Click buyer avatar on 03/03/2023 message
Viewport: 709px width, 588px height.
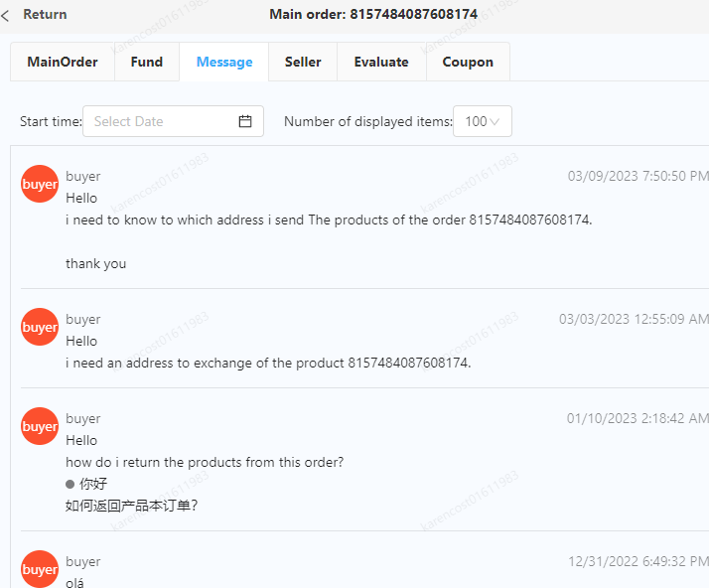(x=40, y=327)
